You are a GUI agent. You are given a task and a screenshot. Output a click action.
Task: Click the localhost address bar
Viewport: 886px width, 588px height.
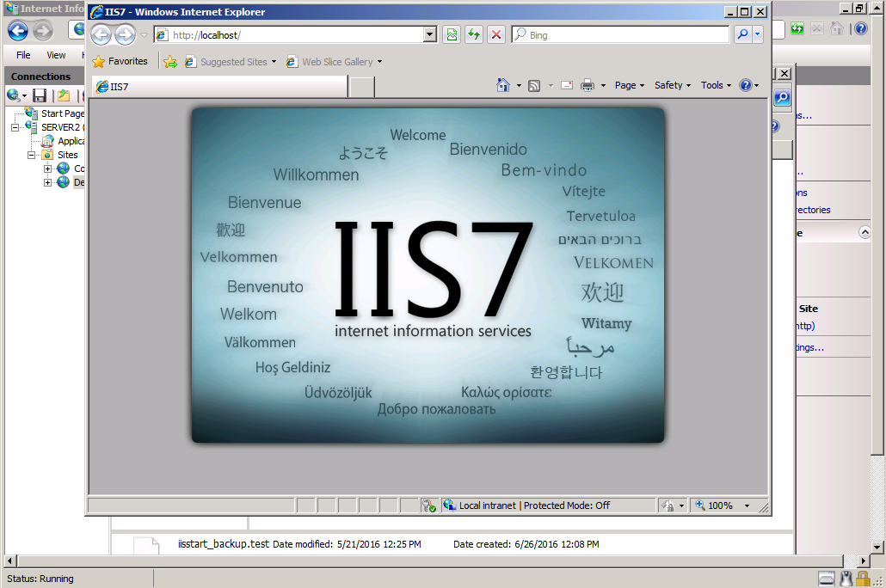289,35
